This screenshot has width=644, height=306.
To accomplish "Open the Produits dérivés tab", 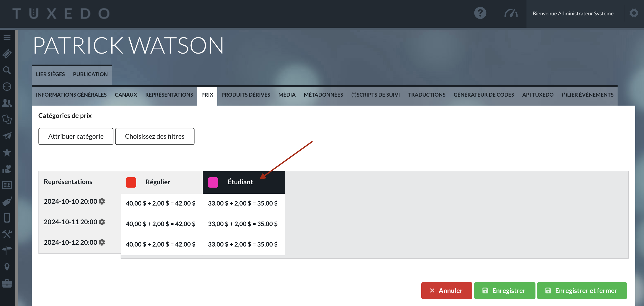I will pyautogui.click(x=246, y=95).
